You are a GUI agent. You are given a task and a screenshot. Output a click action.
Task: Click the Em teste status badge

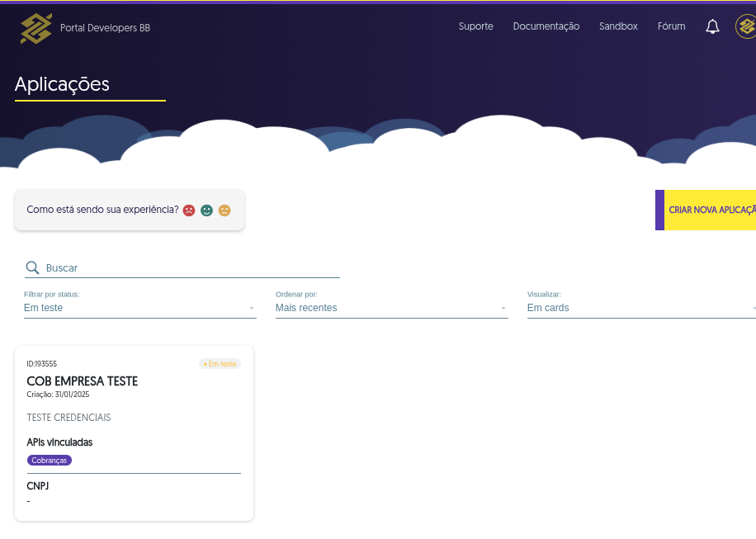[x=220, y=364]
